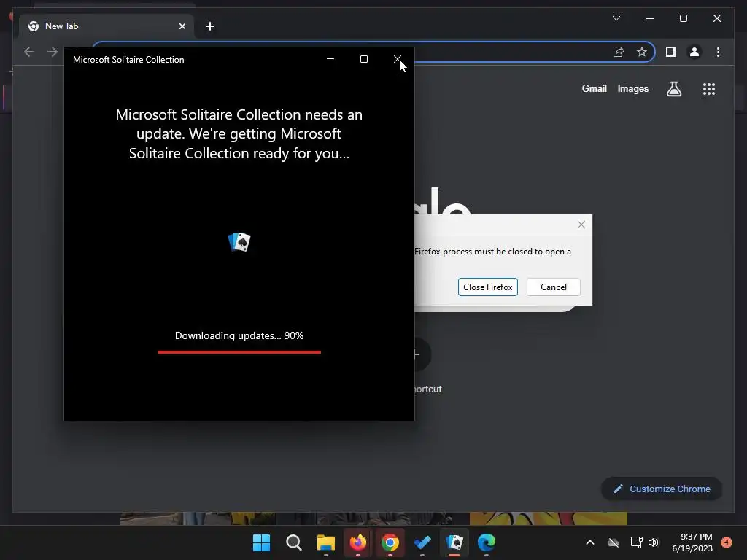This screenshot has height=560, width=747.
Task: Select the New Tab tab
Action: tap(107, 26)
